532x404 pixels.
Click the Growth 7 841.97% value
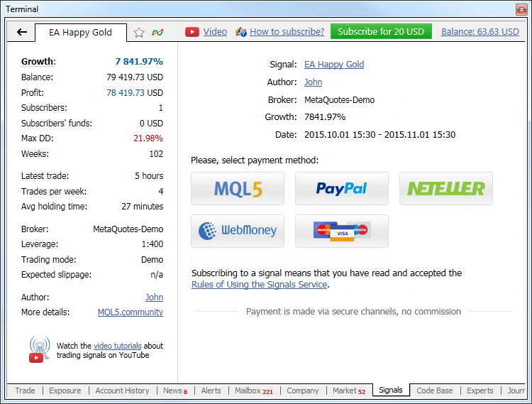[139, 62]
